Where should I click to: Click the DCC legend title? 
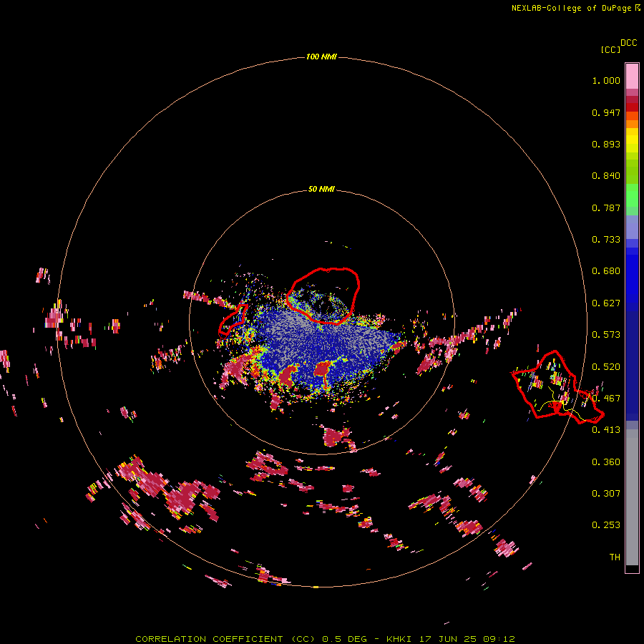629,43
